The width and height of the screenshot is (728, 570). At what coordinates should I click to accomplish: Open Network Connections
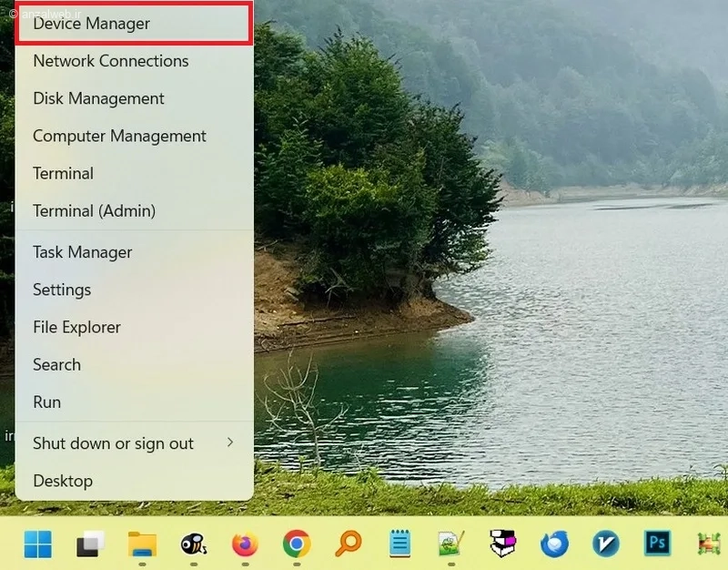134,61
